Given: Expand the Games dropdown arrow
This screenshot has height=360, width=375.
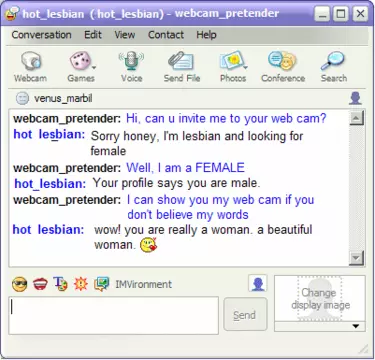Looking at the screenshot, I should coord(94,68).
